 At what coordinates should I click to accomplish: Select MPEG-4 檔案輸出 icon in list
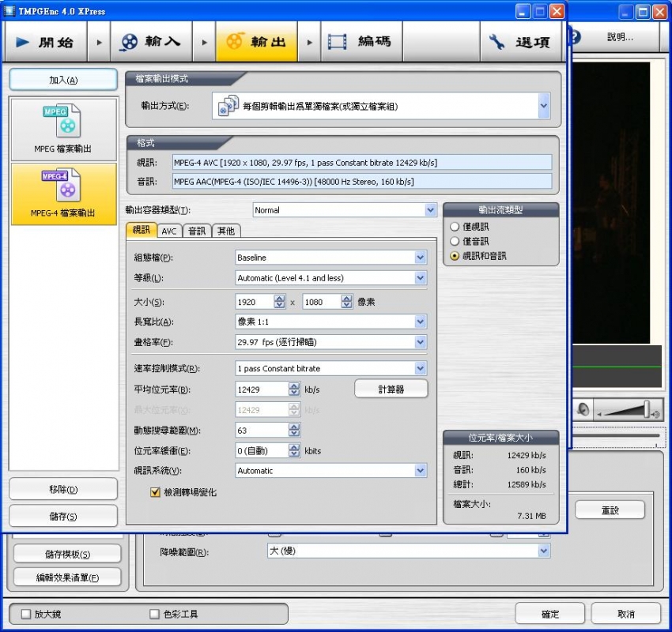click(62, 186)
